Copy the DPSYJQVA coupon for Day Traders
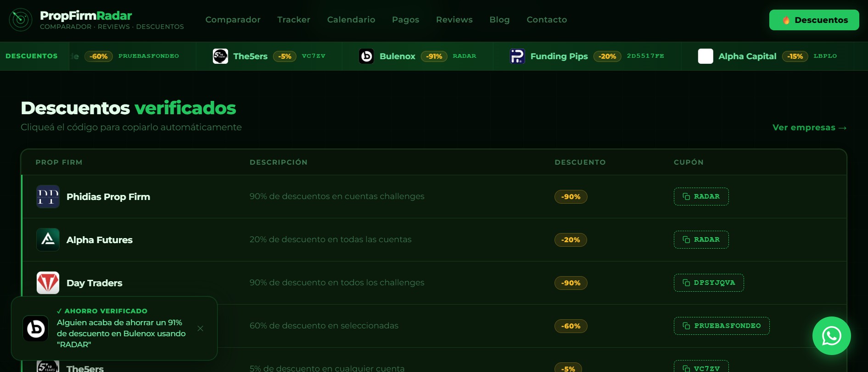The width and height of the screenshot is (868, 372). point(709,283)
